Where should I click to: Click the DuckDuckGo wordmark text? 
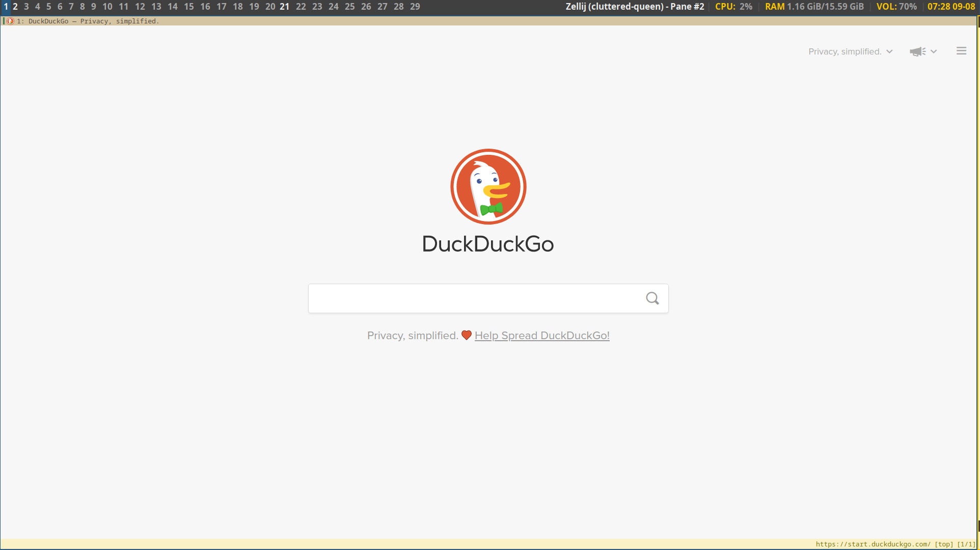click(x=487, y=244)
